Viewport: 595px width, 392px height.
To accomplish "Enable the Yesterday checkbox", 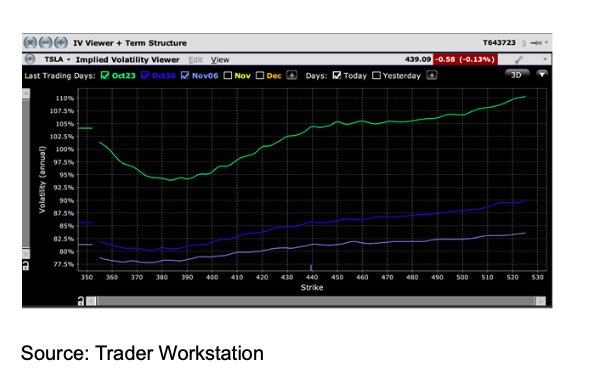I will (376, 76).
